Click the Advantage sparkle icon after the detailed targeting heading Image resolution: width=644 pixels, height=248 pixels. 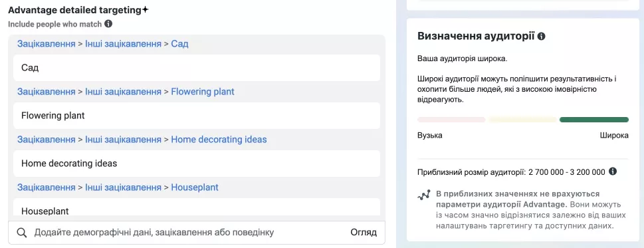pos(145,10)
